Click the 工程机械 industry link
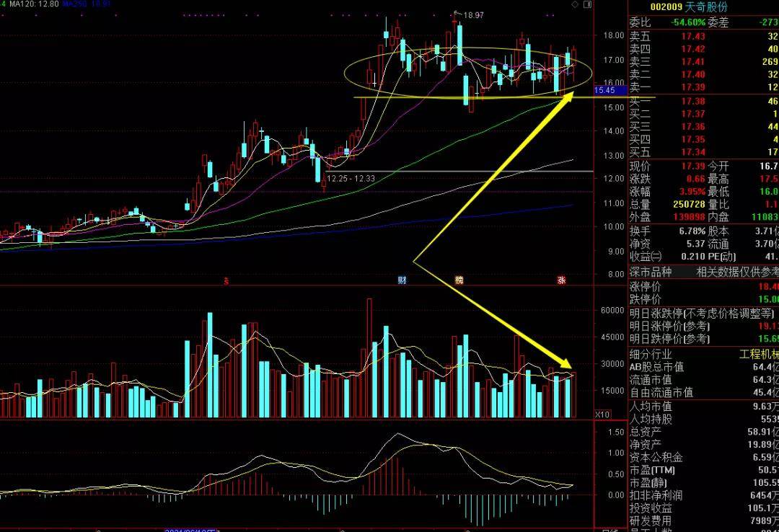779x532 pixels. [758, 354]
